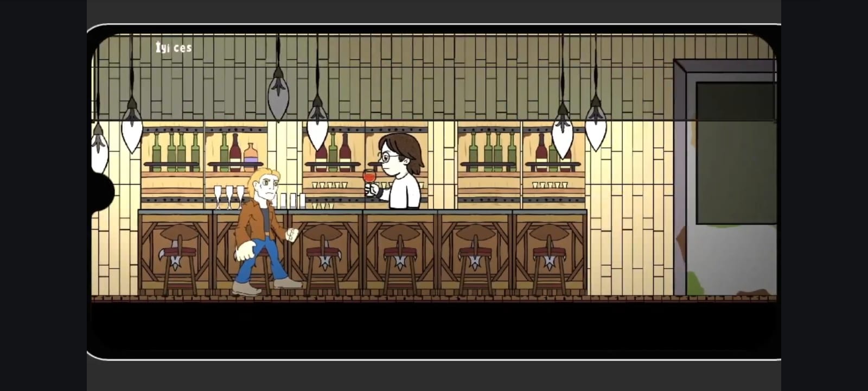Tap the orange and purple bottle on shelf
This screenshot has height=391, width=868.
point(251,157)
